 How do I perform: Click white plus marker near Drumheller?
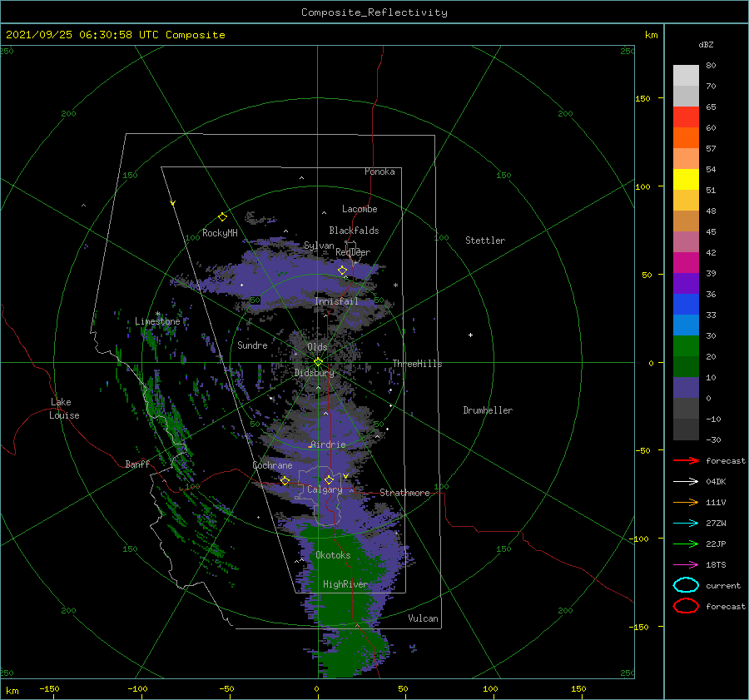(470, 335)
